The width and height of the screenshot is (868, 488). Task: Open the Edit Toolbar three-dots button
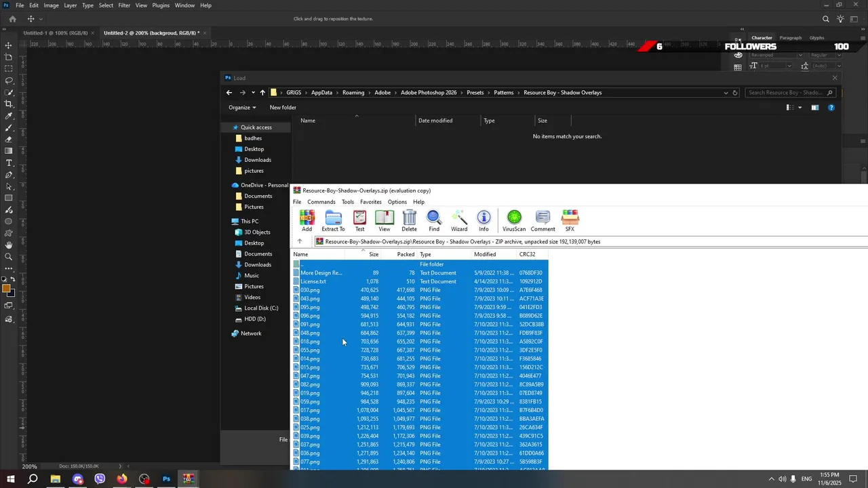[9, 268]
